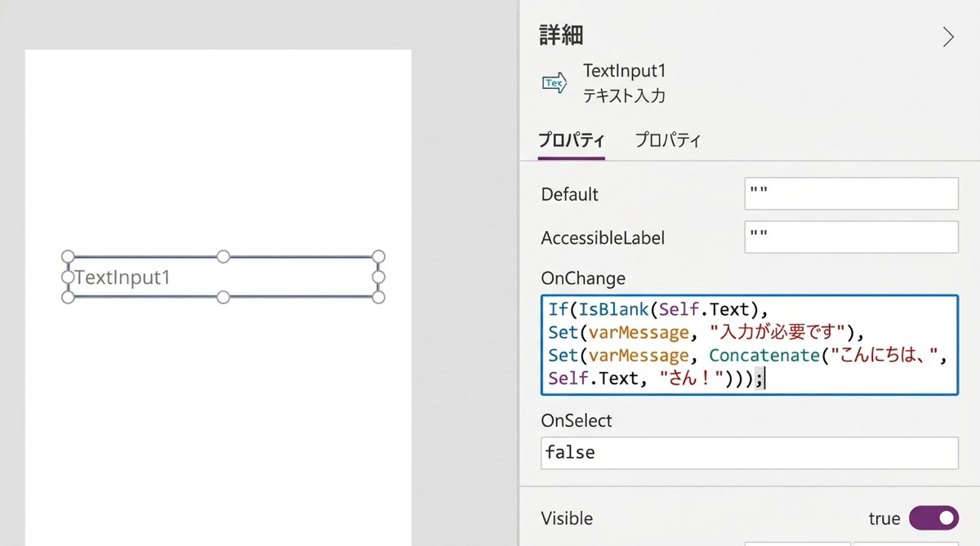Viewport: 980px width, 546px height.
Task: Click the top-right resize handle of TextInput1
Action: pos(378,257)
